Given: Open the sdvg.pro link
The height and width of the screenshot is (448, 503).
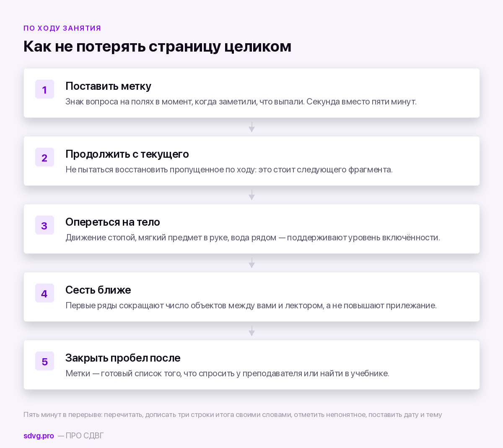Looking at the screenshot, I should 39,435.
